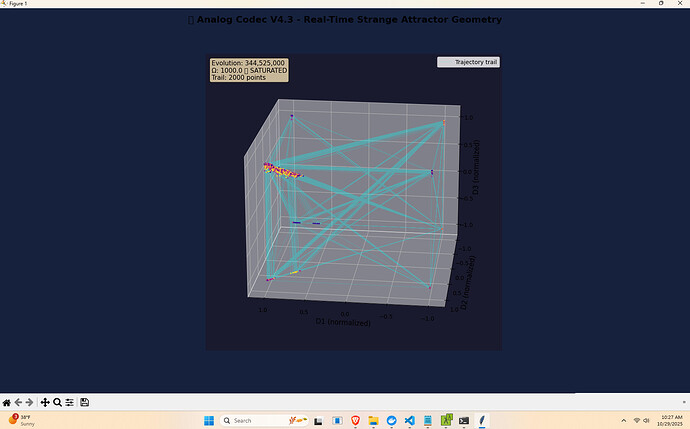Click the Analog Codec V4.3 plot title
This screenshot has width=690, height=429.
click(345, 19)
